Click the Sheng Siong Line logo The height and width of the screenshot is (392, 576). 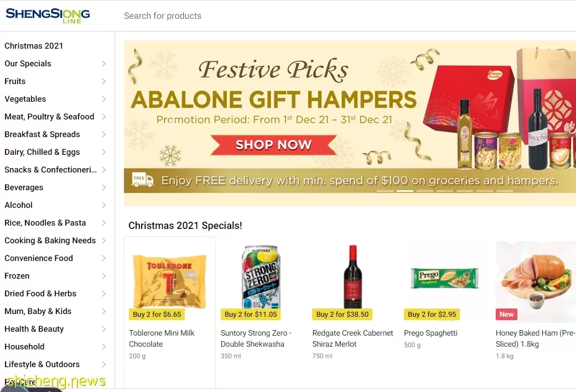(48, 16)
